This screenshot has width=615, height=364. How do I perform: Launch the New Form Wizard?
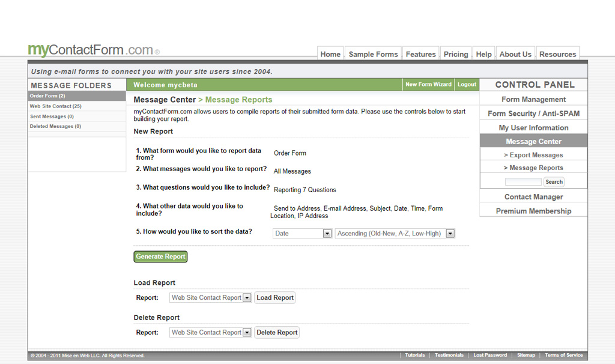tap(428, 84)
